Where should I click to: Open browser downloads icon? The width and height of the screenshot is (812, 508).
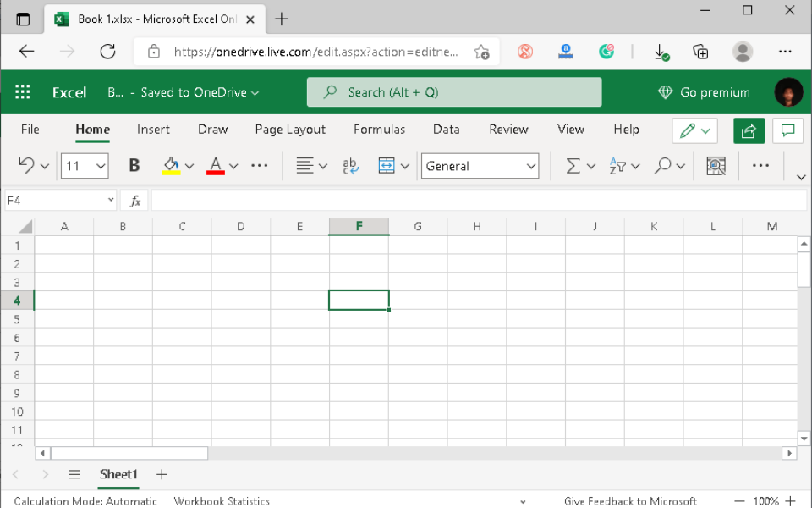coord(661,52)
